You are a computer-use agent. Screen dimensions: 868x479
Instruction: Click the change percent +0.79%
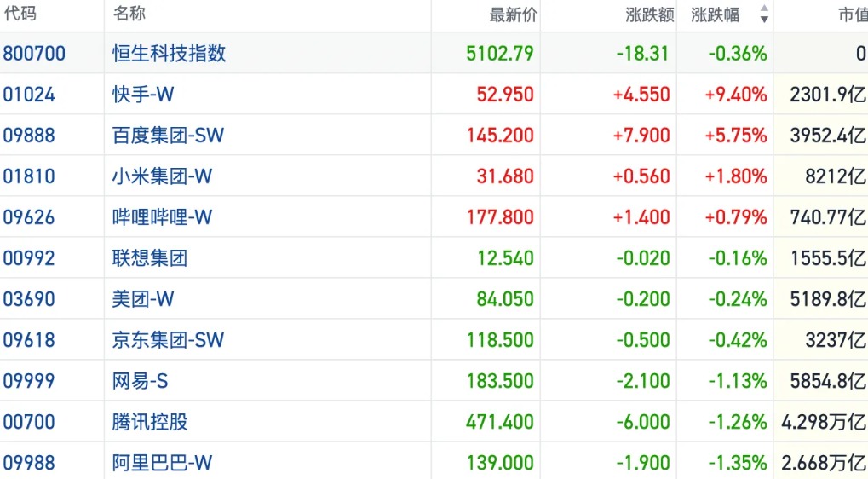(x=736, y=217)
